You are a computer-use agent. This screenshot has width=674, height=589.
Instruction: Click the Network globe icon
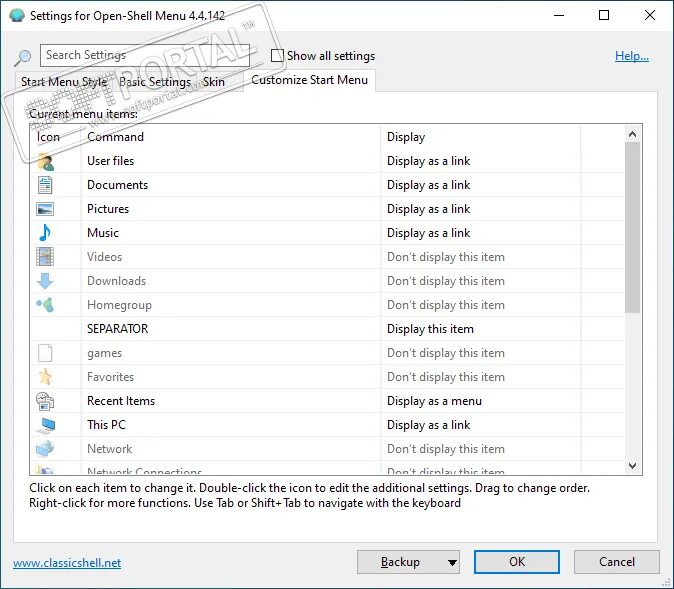(45, 449)
